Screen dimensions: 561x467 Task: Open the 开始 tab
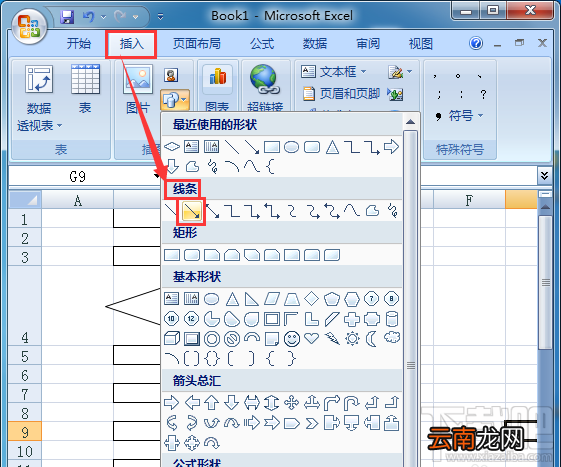tap(79, 44)
